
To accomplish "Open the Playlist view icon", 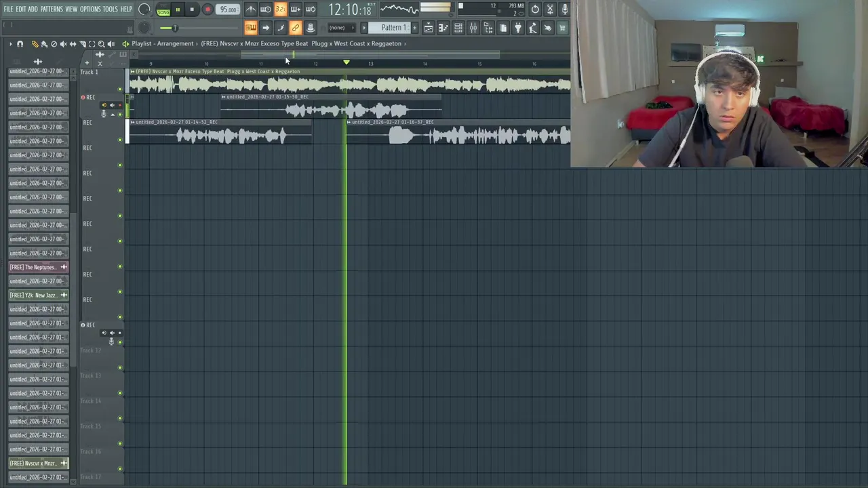I will coord(429,28).
